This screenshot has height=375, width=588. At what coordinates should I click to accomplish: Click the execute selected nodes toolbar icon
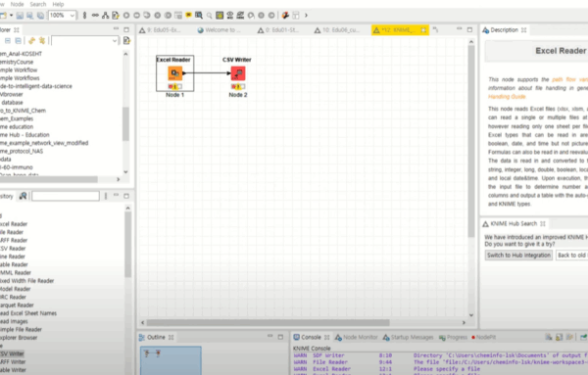coord(126,16)
